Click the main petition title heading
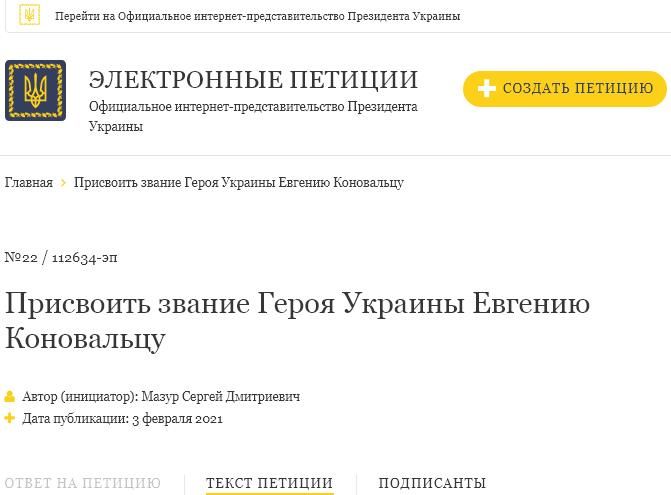This screenshot has width=671, height=495. (297, 320)
